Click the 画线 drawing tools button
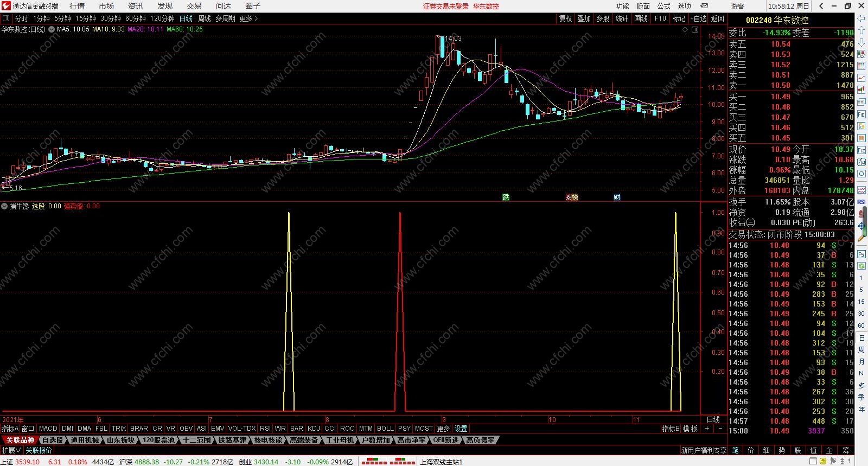The height and width of the screenshot is (466, 868). coord(641,18)
